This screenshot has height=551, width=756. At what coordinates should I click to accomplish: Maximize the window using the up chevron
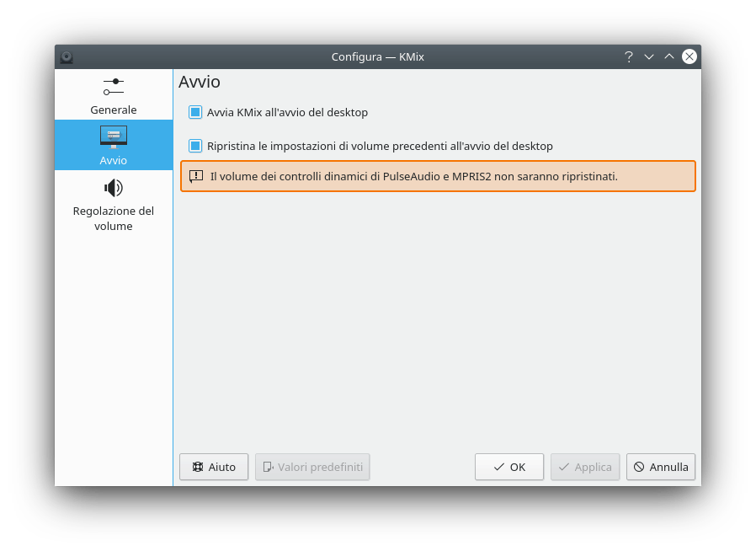669,56
